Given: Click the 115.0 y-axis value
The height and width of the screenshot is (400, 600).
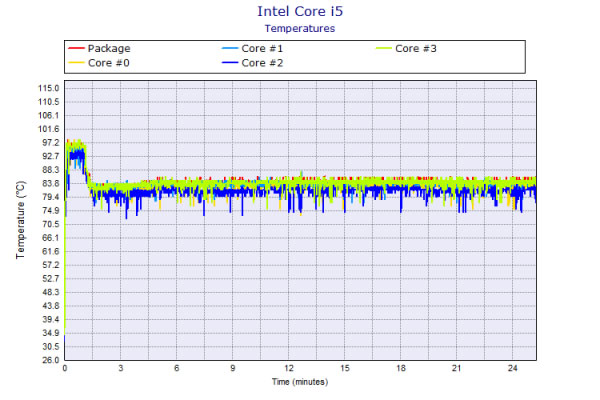Looking at the screenshot, I should pyautogui.click(x=49, y=88).
